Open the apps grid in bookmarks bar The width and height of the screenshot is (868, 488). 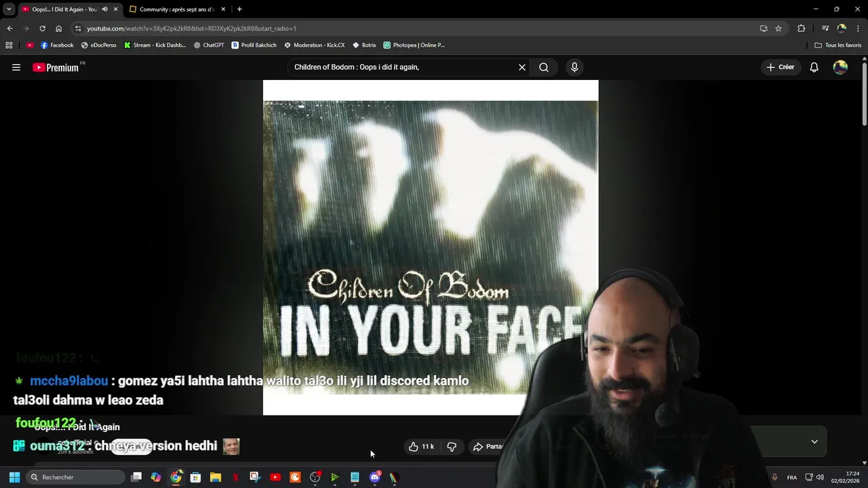coord(9,45)
